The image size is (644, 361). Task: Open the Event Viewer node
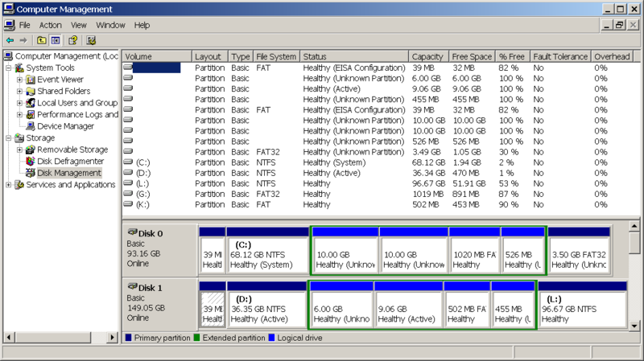click(x=60, y=80)
